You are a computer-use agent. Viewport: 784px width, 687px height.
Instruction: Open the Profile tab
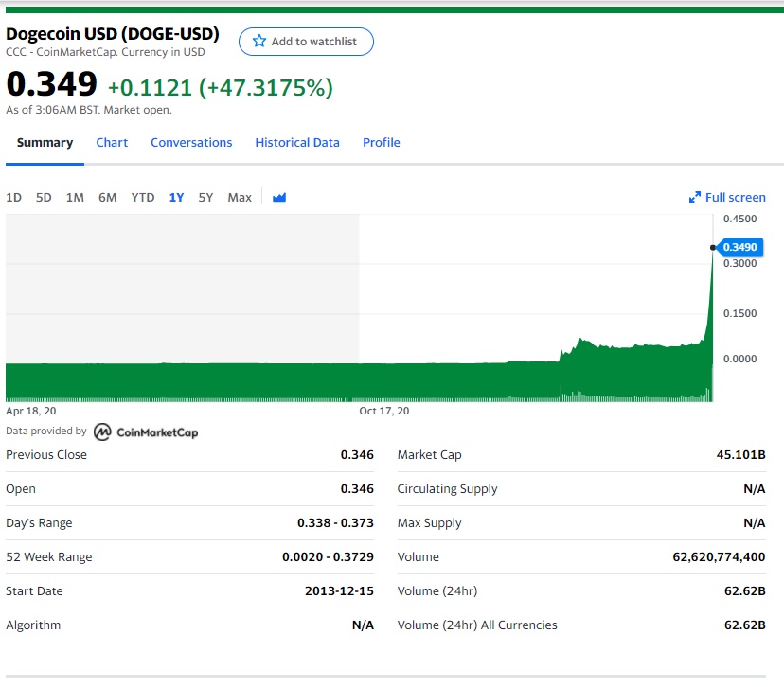pyautogui.click(x=382, y=142)
